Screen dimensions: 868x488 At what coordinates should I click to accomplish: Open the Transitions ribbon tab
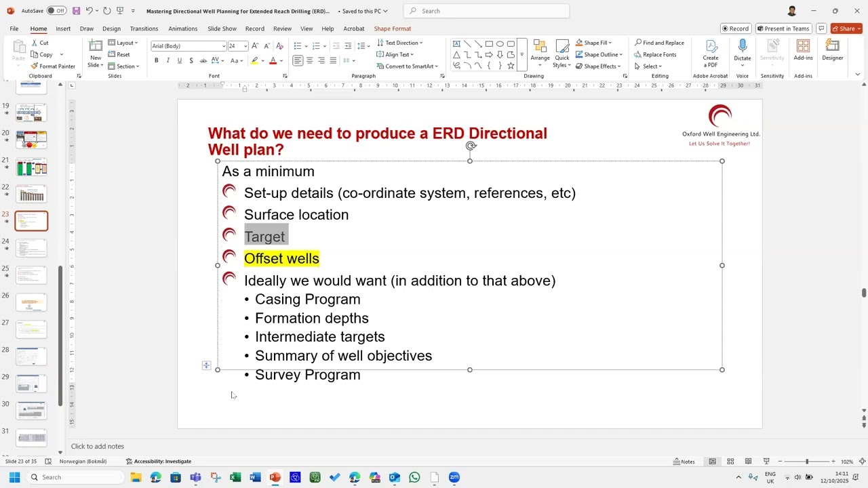point(144,28)
